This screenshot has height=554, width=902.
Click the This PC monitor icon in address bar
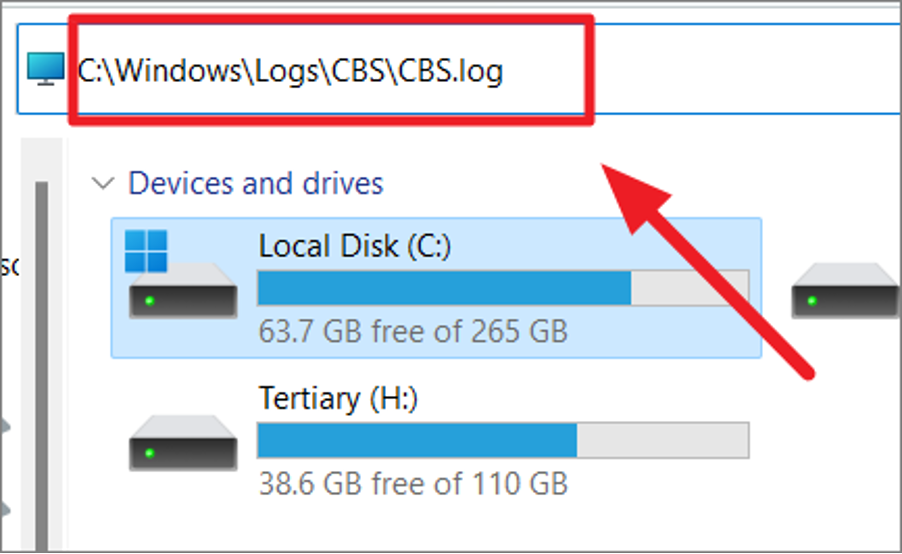coord(44,70)
